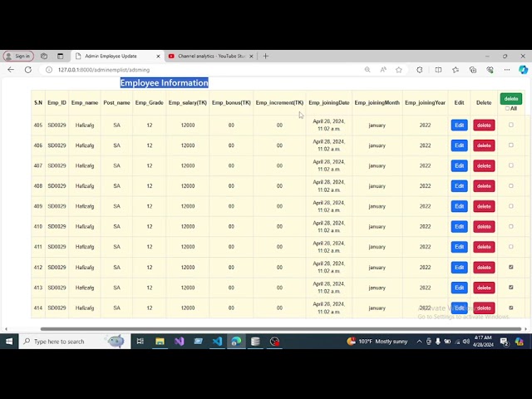Check the checkbox for row 408
Image resolution: width=532 pixels, height=399 pixels.
click(511, 186)
